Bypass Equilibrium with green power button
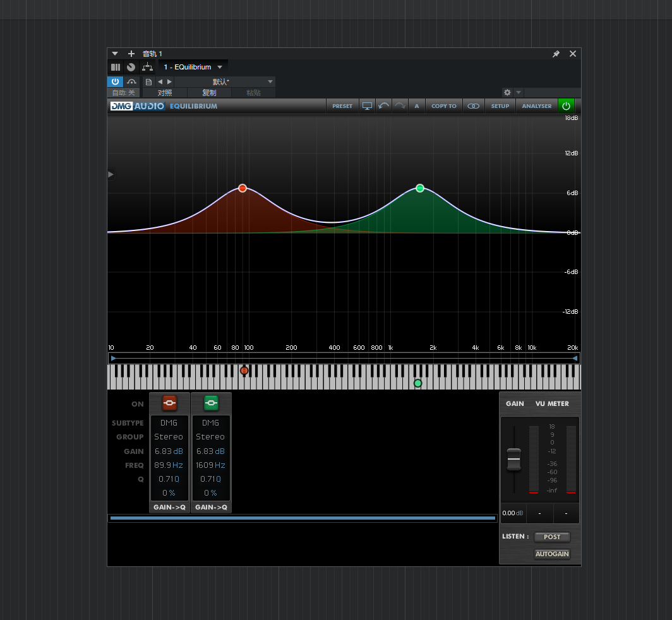Image resolution: width=672 pixels, height=620 pixels. [x=566, y=106]
